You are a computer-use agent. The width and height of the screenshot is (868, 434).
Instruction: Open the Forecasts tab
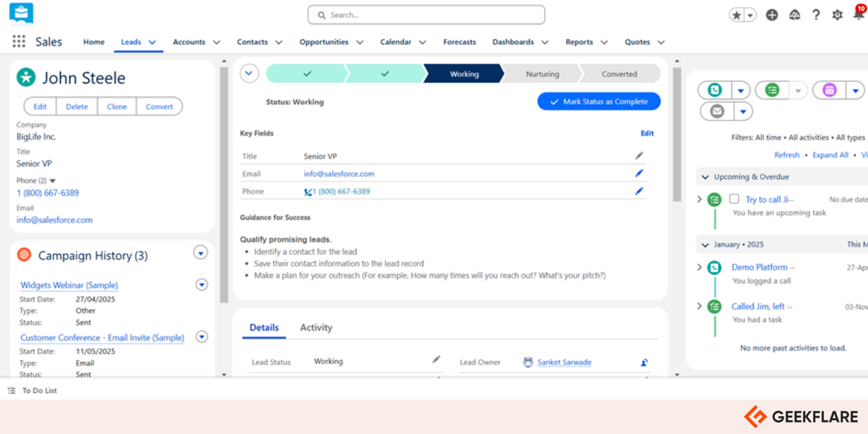tap(459, 42)
